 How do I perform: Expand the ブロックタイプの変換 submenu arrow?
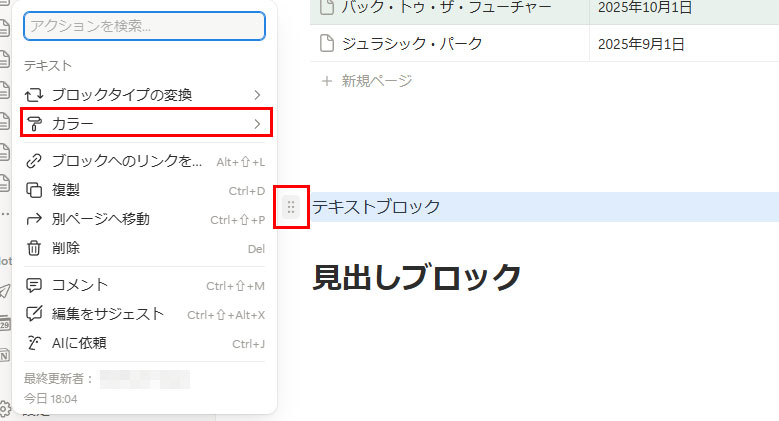[257, 95]
